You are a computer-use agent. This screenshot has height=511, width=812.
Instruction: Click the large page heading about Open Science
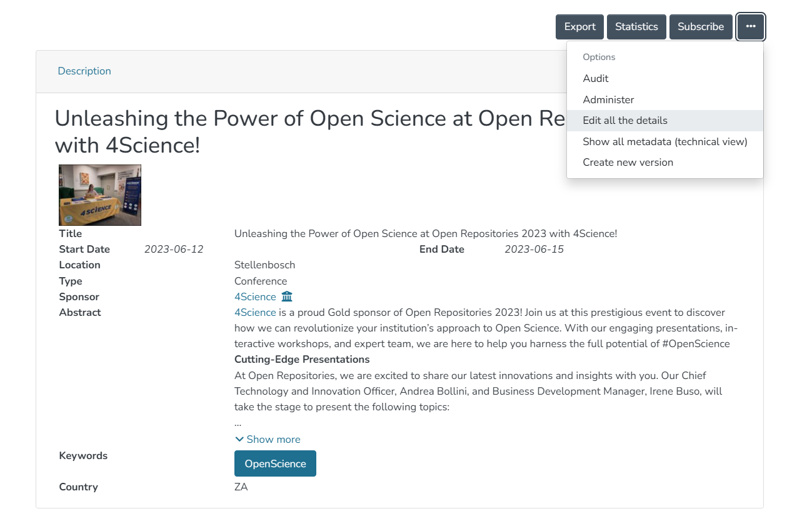pyautogui.click(x=311, y=131)
